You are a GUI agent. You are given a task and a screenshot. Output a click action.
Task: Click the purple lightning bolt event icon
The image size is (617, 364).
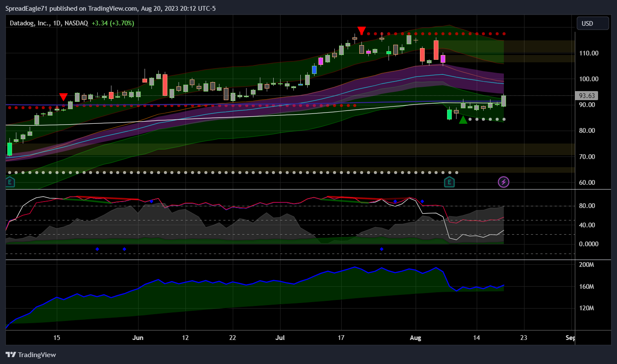(x=503, y=182)
